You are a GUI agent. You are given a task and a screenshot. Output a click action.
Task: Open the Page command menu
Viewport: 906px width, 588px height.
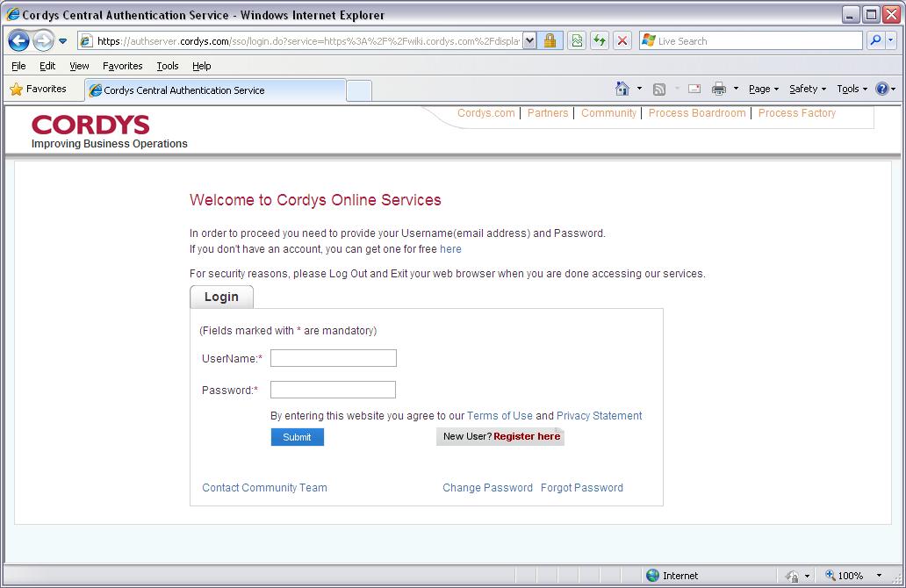763,89
